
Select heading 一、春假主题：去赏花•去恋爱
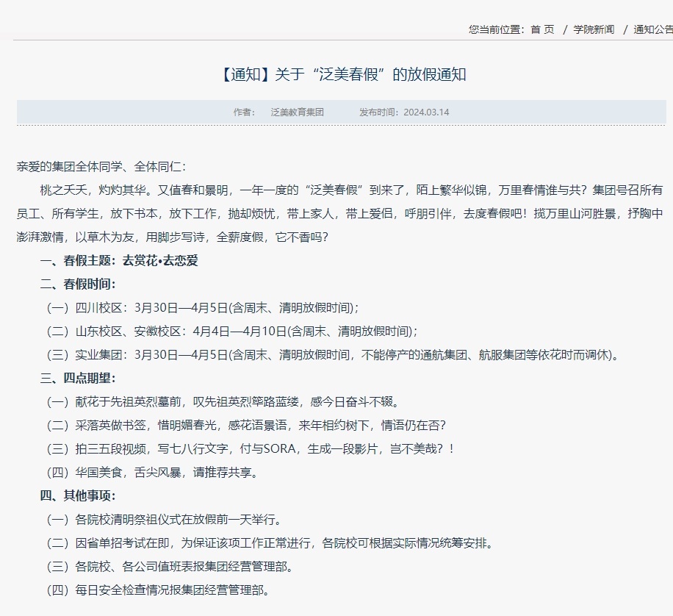tap(119, 261)
